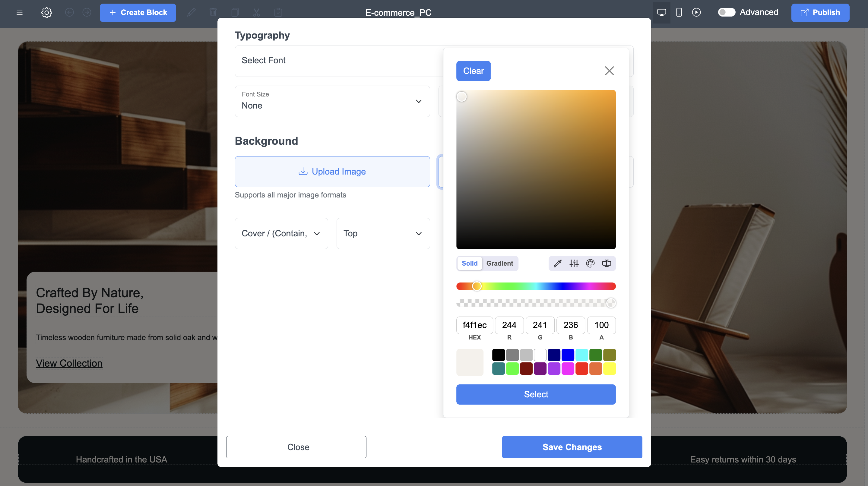The height and width of the screenshot is (486, 868).
Task: Open the color sliders adjustment icon
Action: [x=574, y=264]
